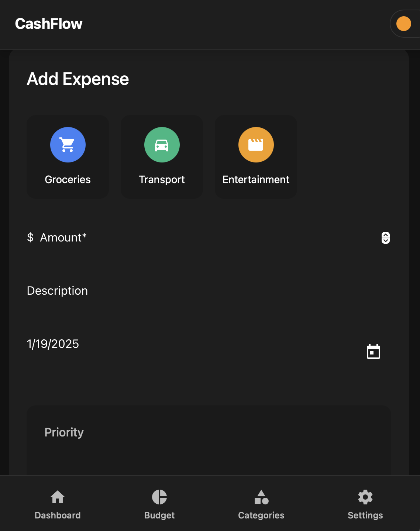Increase Amount with the up arrow
This screenshot has width=420, height=531.
tap(386, 235)
